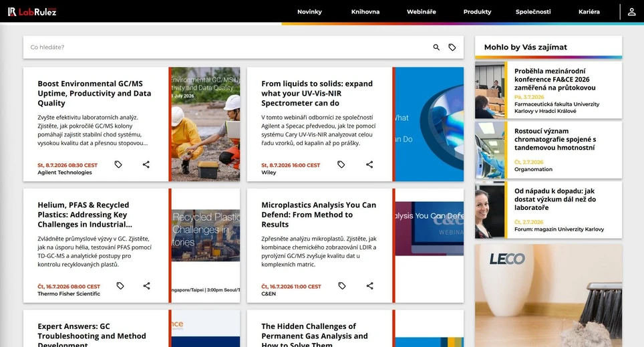This screenshot has height=347, width=644.
Task: Open tag filter in search bar
Action: [x=452, y=47]
